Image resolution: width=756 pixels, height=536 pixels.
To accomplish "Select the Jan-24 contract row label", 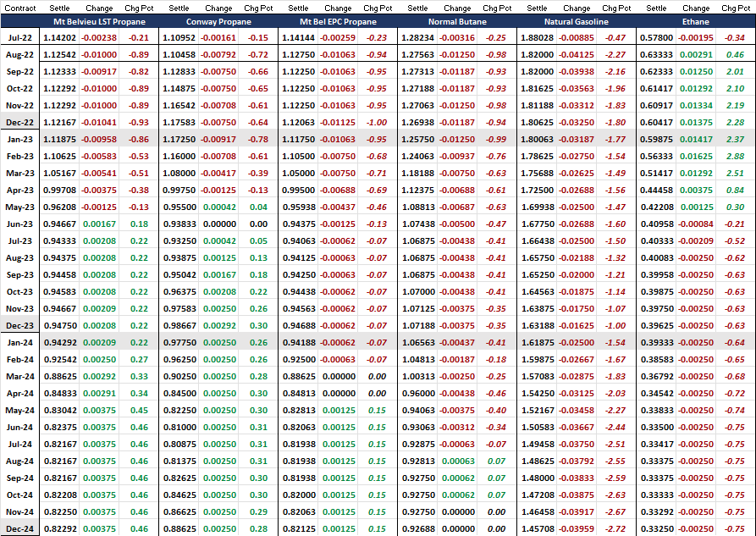I will [x=19, y=343].
